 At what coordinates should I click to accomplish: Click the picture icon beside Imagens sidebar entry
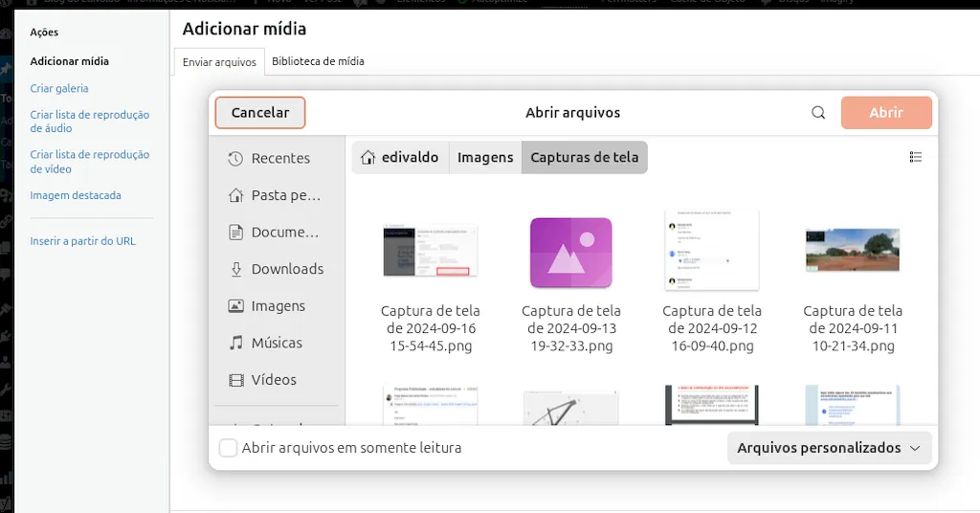tap(235, 306)
